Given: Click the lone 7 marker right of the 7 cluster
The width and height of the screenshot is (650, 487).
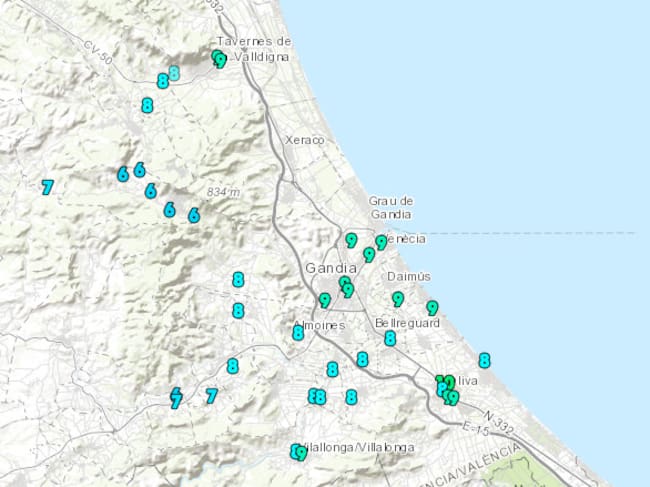Looking at the screenshot, I should [x=211, y=396].
